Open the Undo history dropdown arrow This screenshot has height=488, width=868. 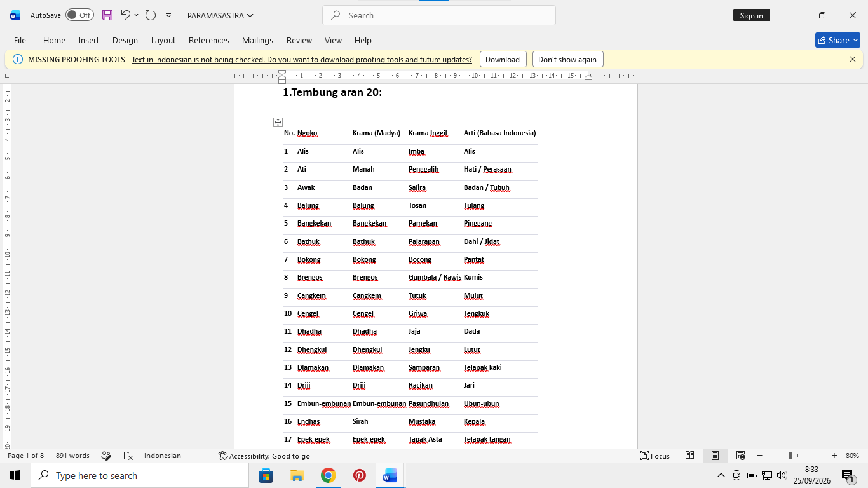(x=136, y=15)
